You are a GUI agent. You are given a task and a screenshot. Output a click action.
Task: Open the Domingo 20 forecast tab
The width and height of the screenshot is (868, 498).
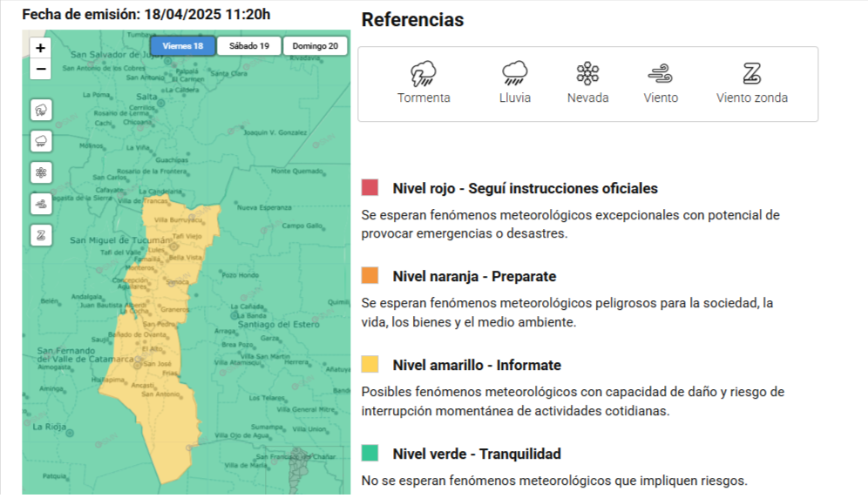point(315,46)
